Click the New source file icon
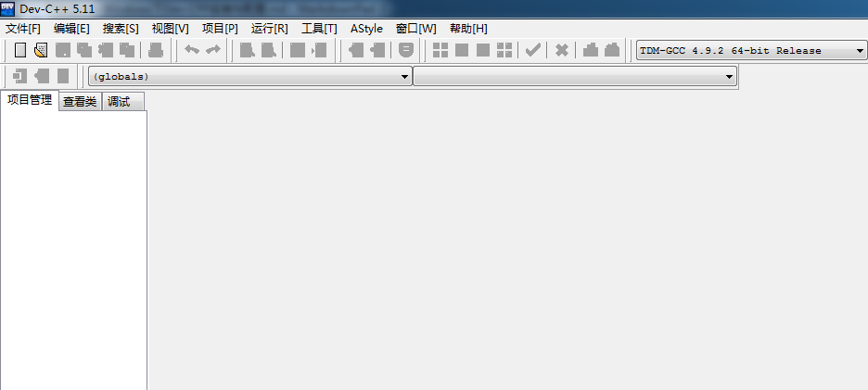 tap(20, 50)
